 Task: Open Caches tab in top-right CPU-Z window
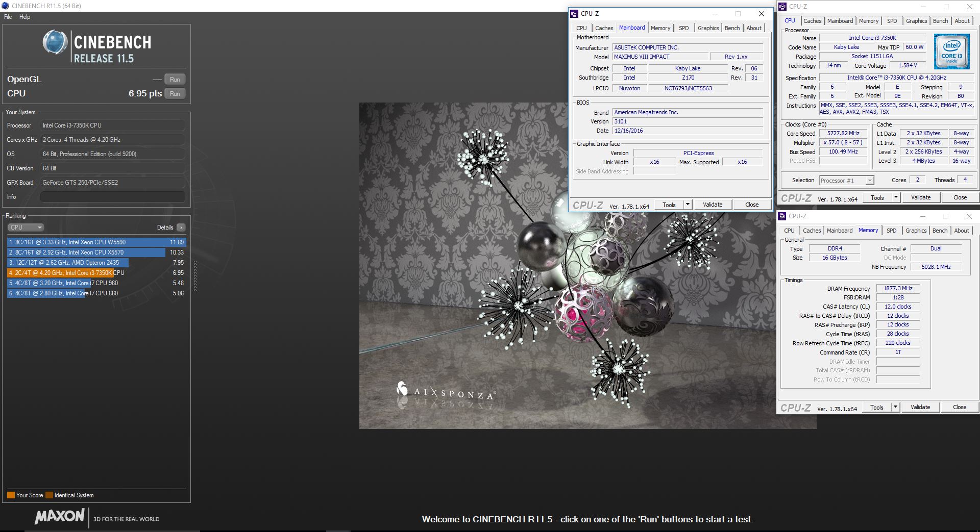[x=812, y=21]
